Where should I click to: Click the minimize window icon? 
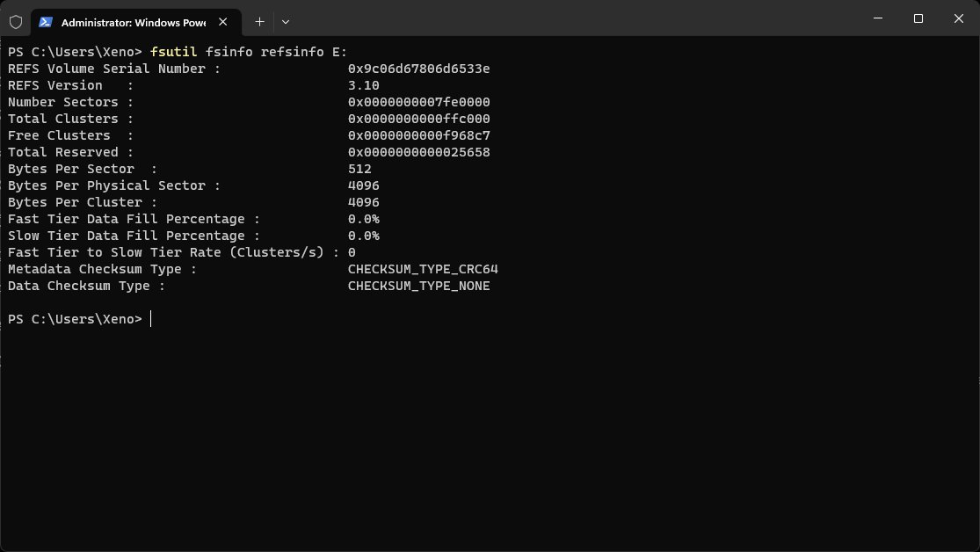coord(876,18)
